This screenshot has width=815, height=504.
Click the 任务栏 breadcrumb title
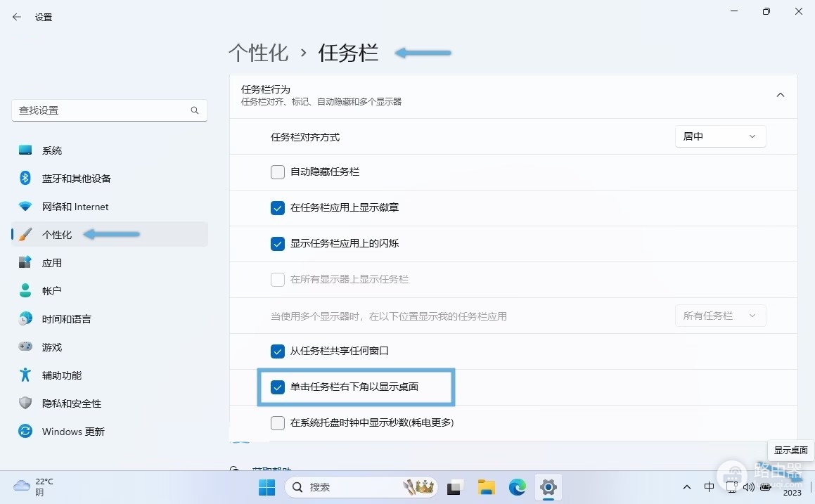348,53
